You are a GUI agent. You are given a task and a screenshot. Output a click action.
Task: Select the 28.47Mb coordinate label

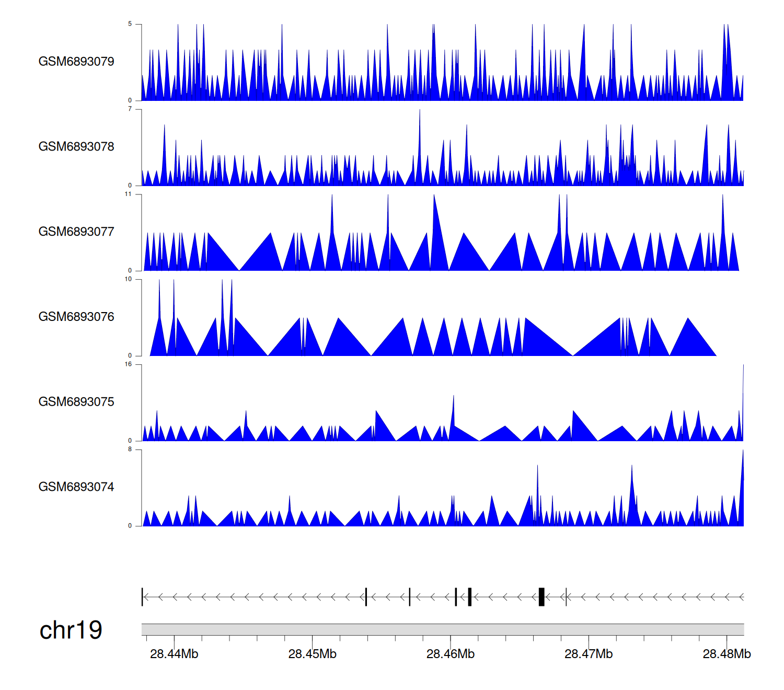[589, 654]
